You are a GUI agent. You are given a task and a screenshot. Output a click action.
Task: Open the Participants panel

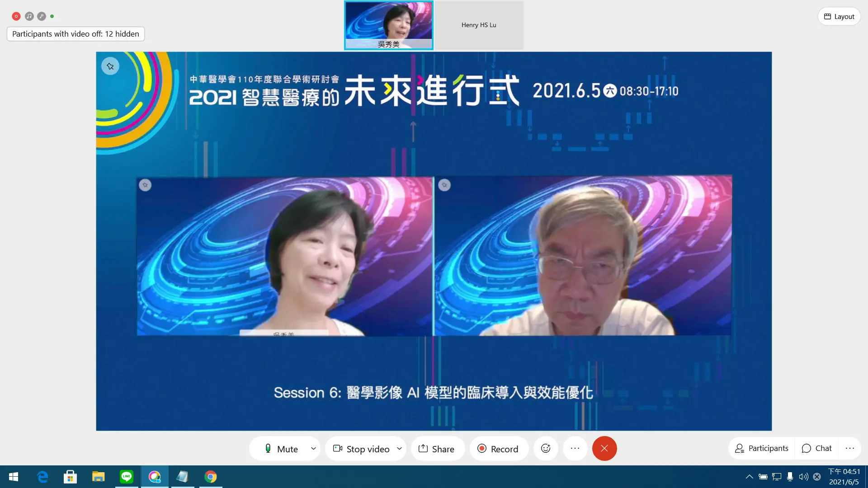(762, 448)
